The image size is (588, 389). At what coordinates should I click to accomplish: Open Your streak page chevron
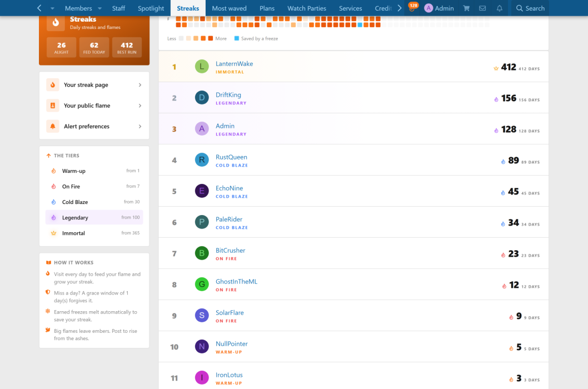tap(140, 85)
